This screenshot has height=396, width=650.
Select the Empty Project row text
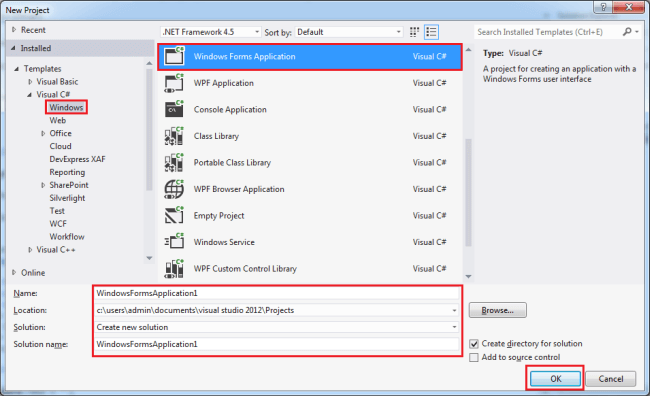(219, 216)
